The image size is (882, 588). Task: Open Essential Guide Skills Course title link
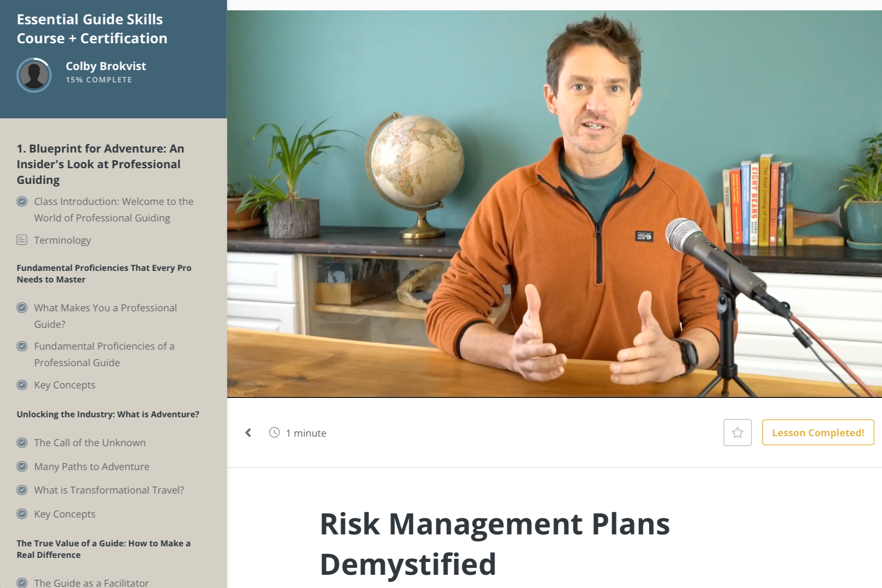(92, 29)
